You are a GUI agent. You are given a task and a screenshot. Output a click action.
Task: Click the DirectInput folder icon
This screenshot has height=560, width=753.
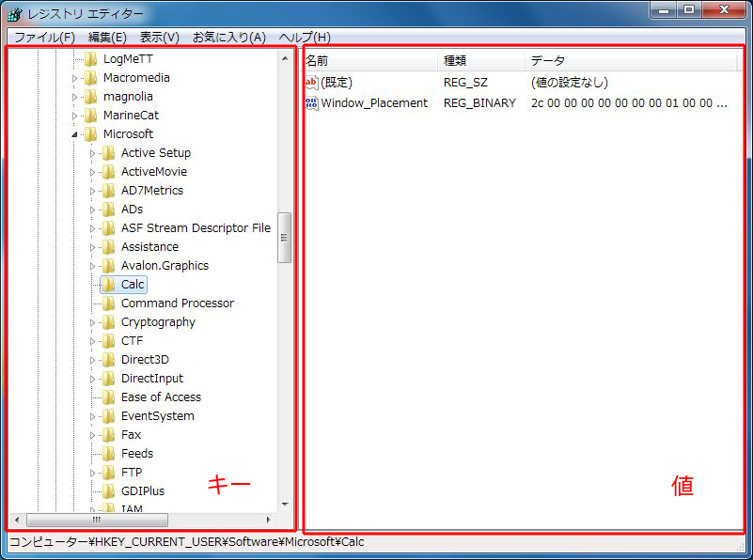(x=108, y=379)
